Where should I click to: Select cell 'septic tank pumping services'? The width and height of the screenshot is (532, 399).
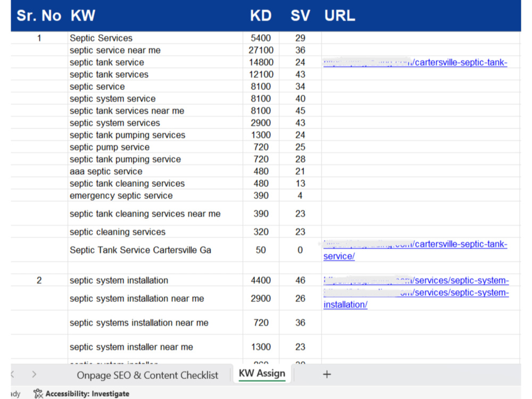click(155, 135)
